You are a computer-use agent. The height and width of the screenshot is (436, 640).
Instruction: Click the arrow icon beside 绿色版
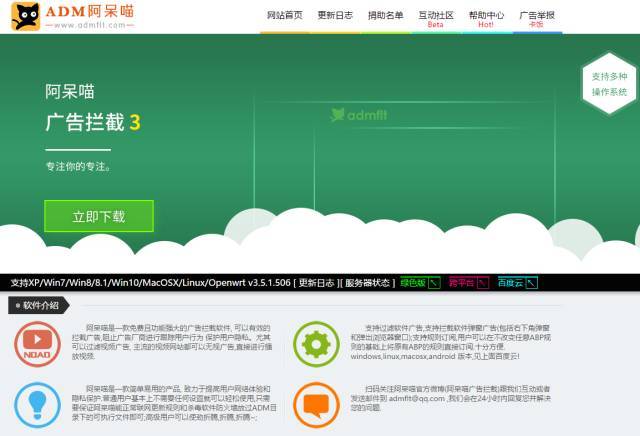pos(434,283)
